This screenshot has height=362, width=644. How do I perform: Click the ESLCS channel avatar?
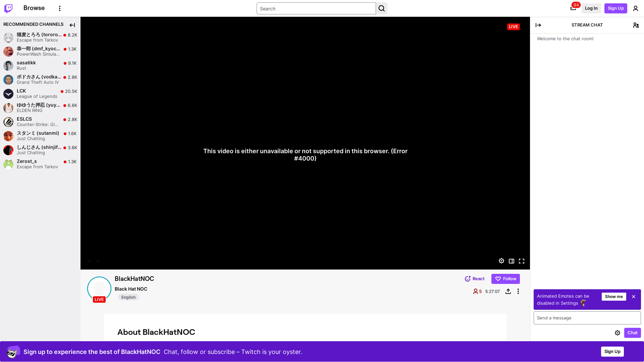8,122
